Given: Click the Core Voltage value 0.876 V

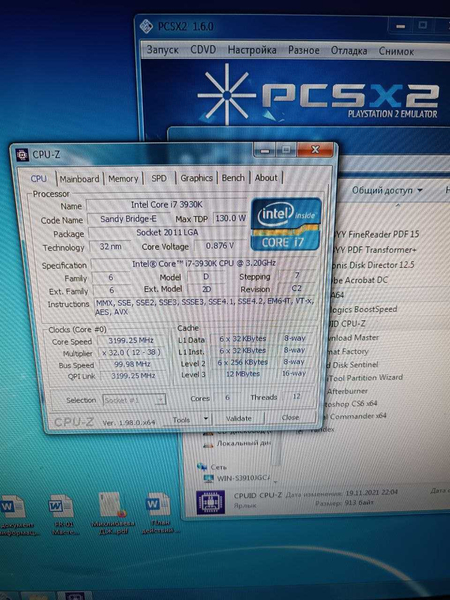Looking at the screenshot, I should (x=220, y=246).
